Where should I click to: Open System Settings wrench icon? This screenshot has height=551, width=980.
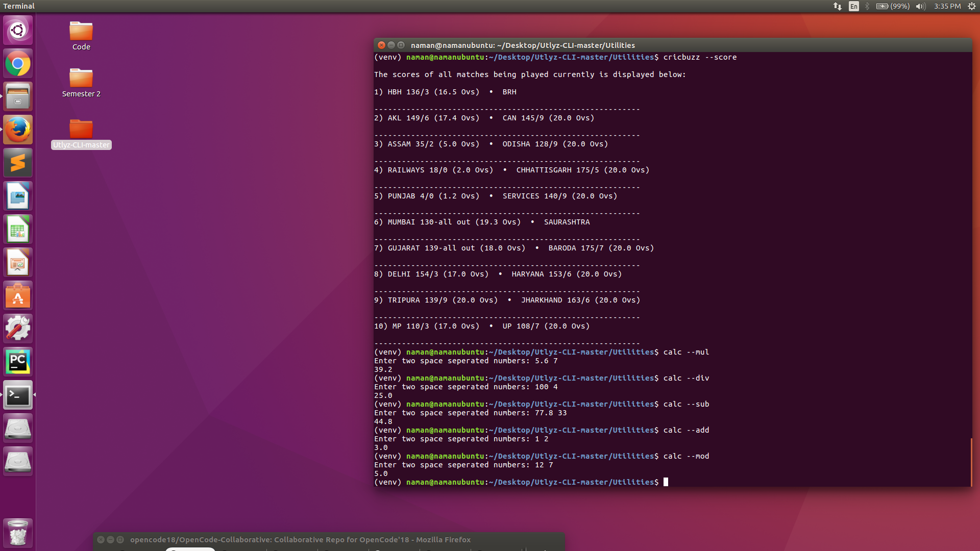[x=18, y=329]
